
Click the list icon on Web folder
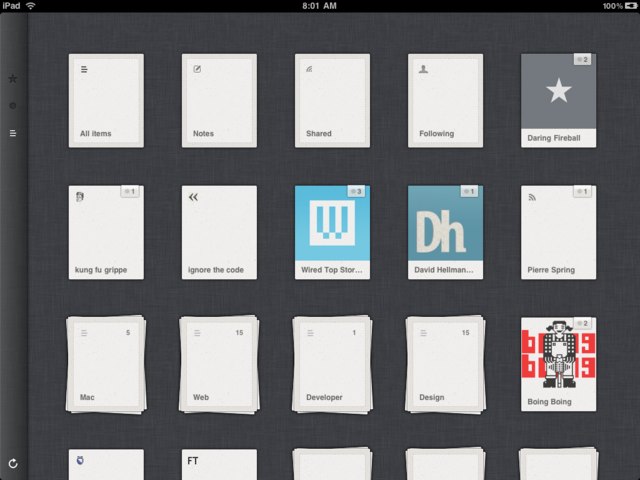tap(197, 333)
